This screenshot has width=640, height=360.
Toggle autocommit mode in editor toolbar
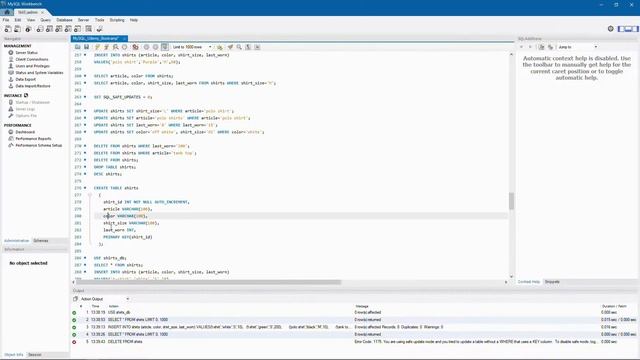coord(164,47)
